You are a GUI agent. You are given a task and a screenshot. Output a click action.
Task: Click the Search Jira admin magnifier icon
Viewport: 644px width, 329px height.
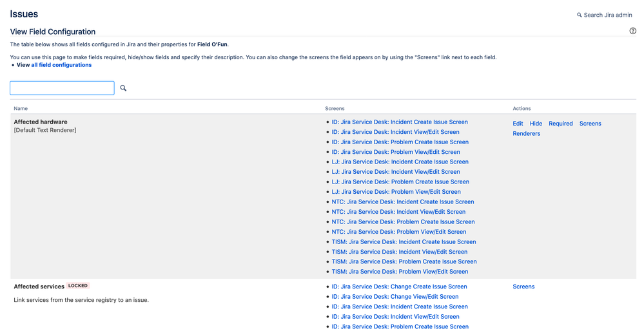[x=580, y=15]
